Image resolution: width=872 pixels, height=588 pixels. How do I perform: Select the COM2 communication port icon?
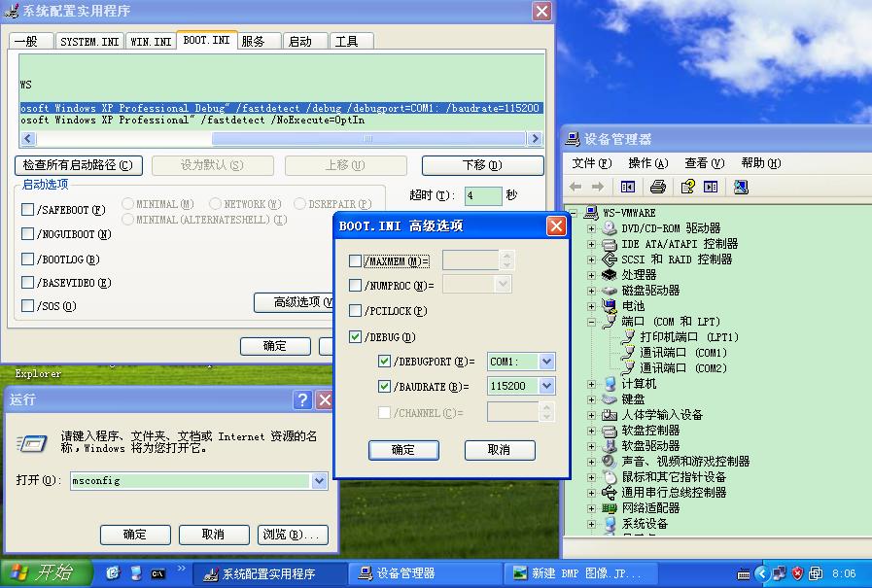(628, 368)
